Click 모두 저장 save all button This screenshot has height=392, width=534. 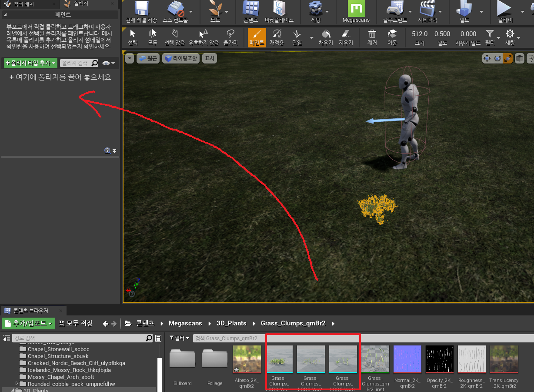[76, 323]
